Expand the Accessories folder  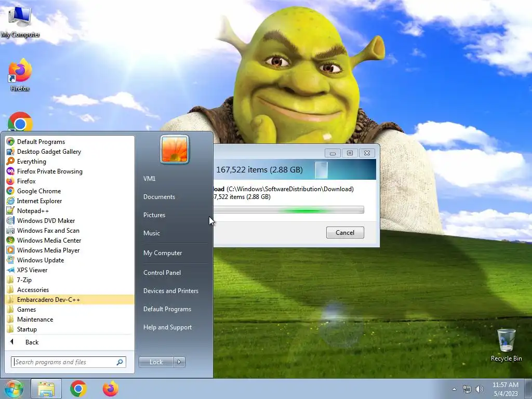coord(70,289)
